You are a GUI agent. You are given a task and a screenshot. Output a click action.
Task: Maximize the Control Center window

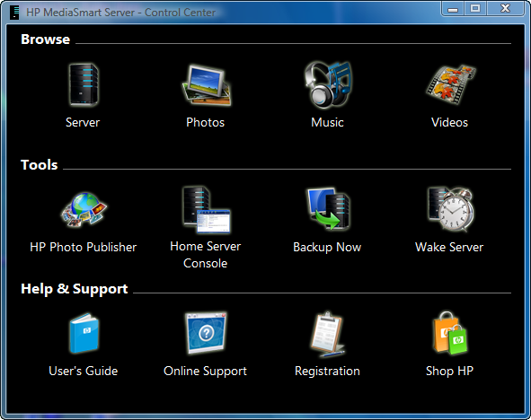[x=475, y=8]
